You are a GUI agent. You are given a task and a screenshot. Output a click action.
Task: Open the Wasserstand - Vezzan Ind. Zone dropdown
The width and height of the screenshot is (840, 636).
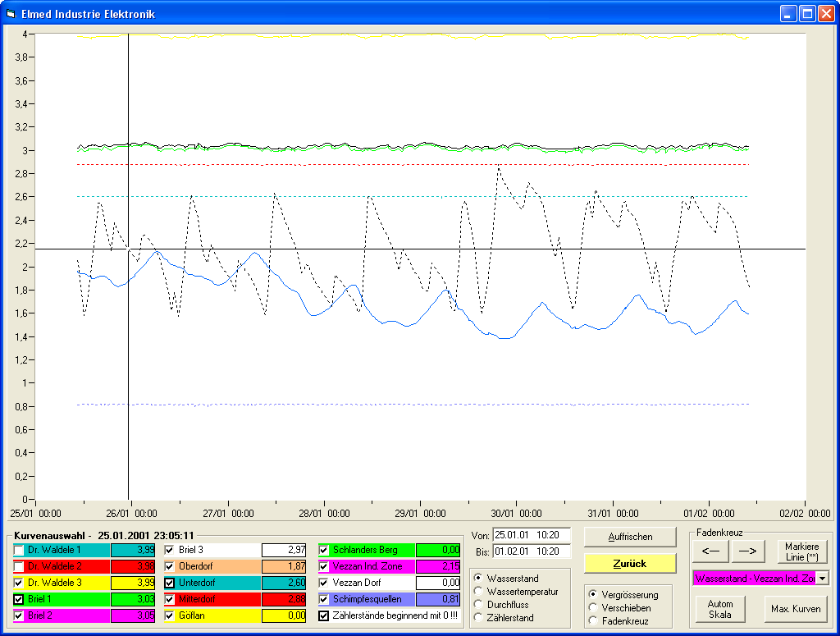click(x=822, y=579)
